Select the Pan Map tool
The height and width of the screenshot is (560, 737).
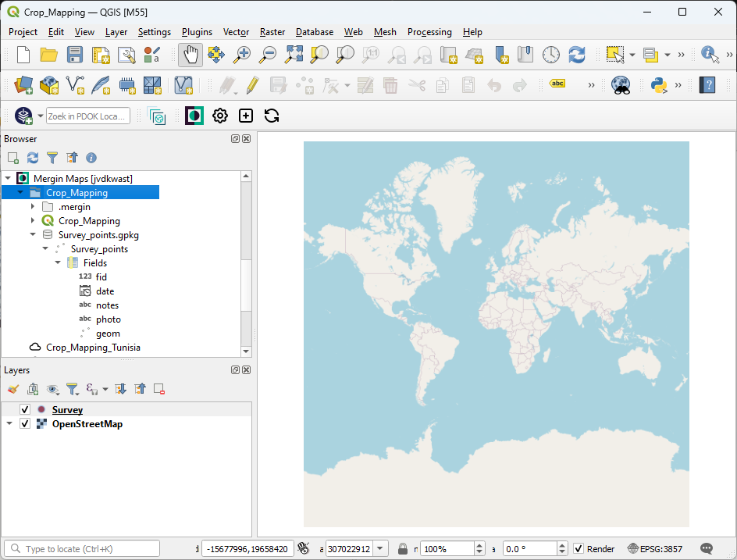pyautogui.click(x=190, y=56)
